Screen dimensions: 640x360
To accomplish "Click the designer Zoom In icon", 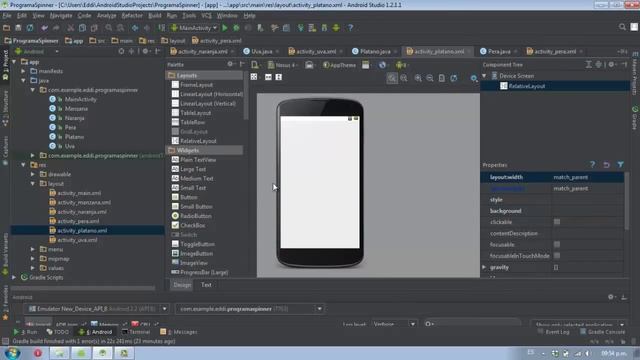I will [x=418, y=78].
